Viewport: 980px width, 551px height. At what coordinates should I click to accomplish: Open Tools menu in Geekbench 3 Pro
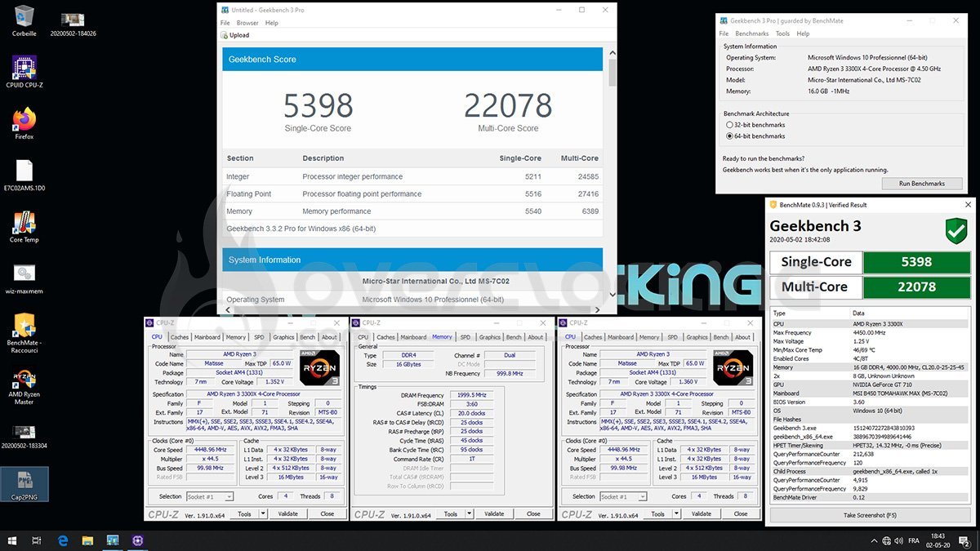(782, 33)
